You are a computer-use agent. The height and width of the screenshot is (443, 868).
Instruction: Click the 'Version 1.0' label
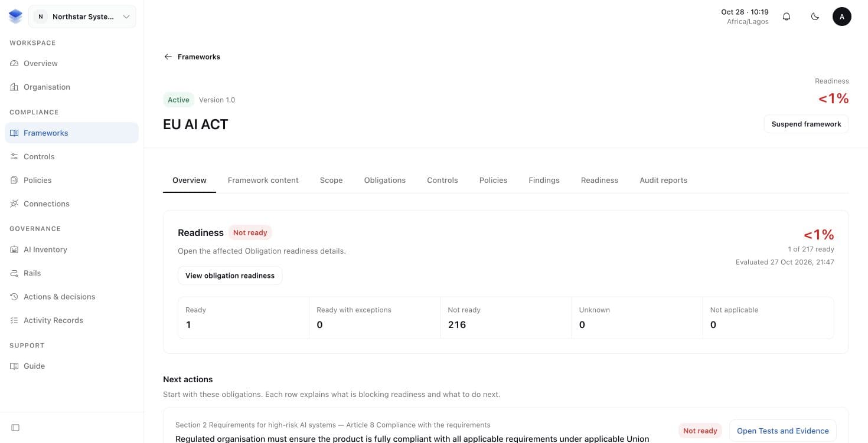217,100
